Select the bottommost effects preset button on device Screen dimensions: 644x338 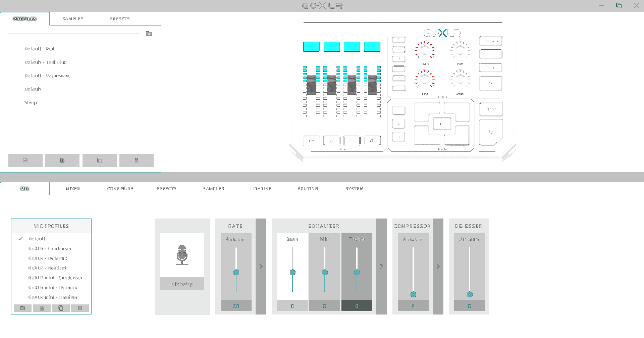click(399, 88)
